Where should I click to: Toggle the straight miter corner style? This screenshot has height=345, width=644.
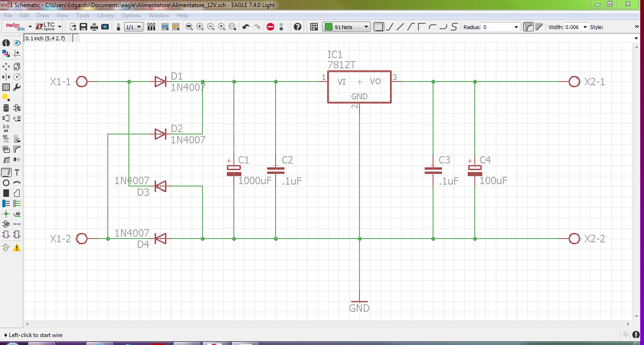[539, 27]
